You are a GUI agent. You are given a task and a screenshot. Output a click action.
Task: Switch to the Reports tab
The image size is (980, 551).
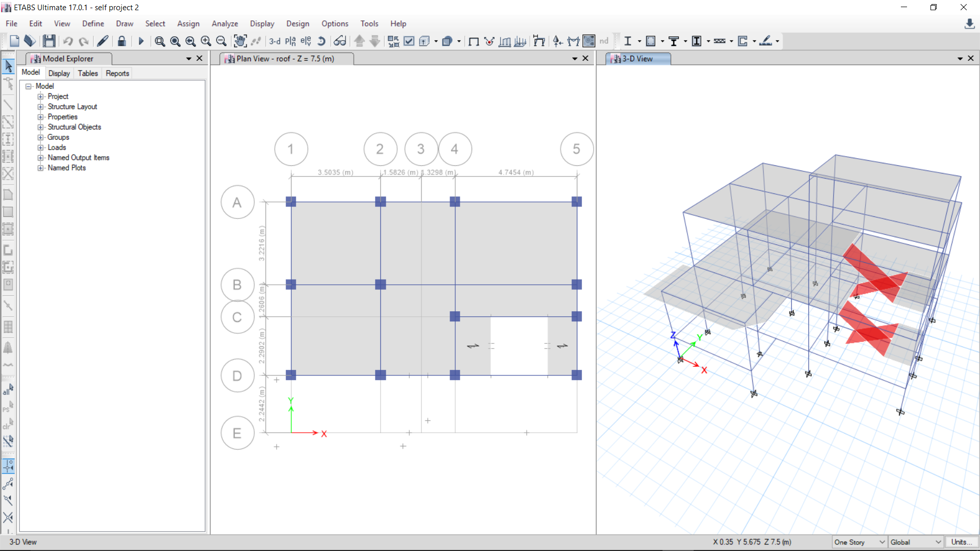click(x=117, y=73)
